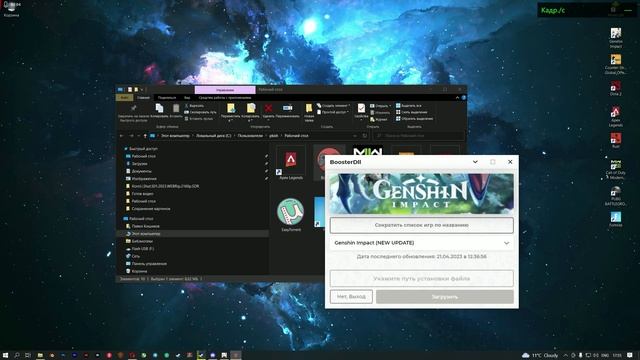
Task: Open the notification center icon
Action: pos(630,355)
